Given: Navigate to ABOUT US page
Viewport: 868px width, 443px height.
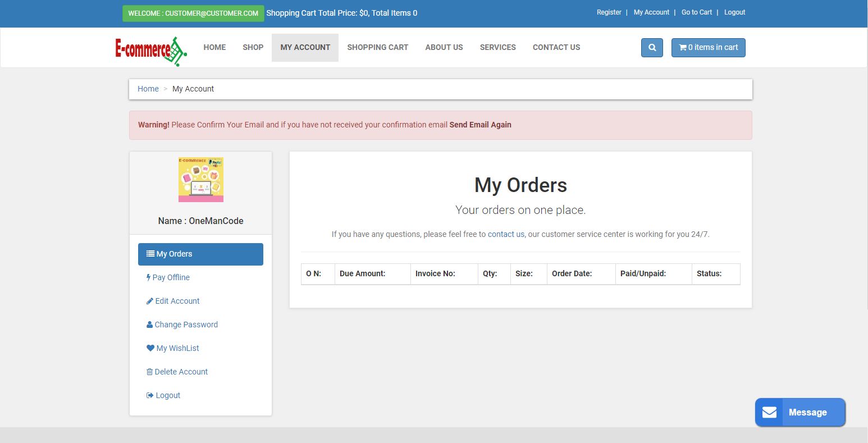Looking at the screenshot, I should 444,48.
